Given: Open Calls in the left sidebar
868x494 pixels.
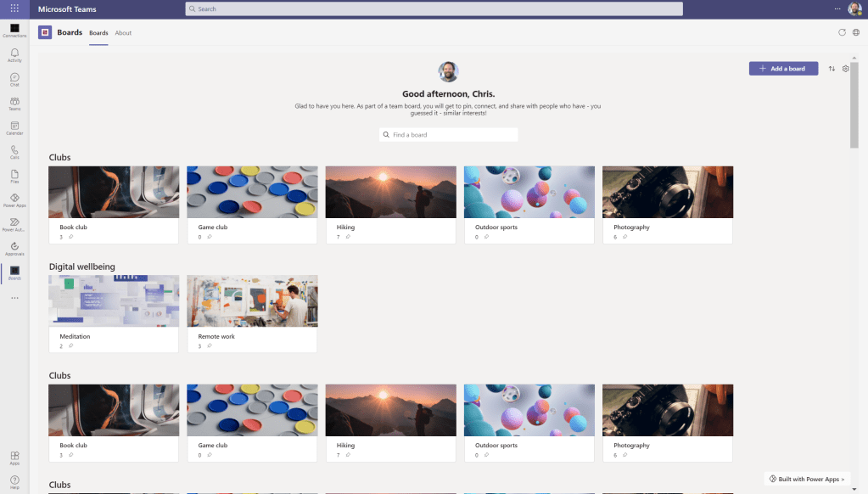Looking at the screenshot, I should tap(14, 152).
